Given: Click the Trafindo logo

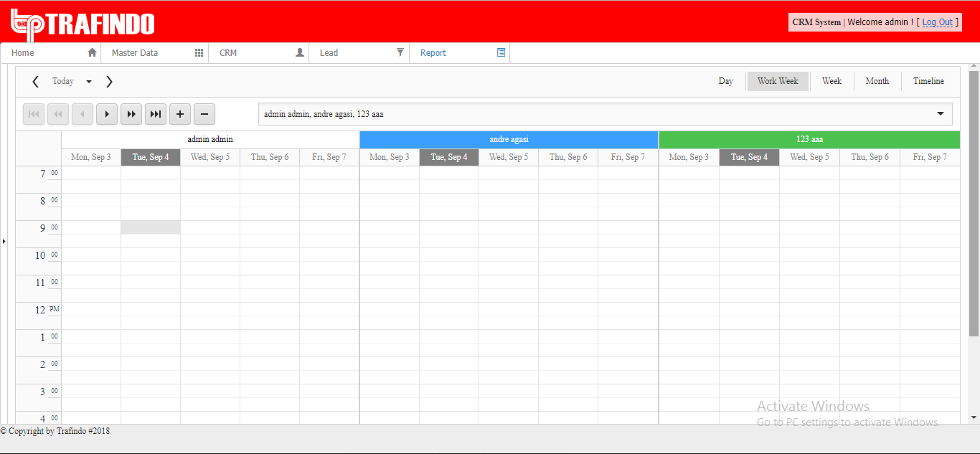Looking at the screenshot, I should tap(83, 24).
